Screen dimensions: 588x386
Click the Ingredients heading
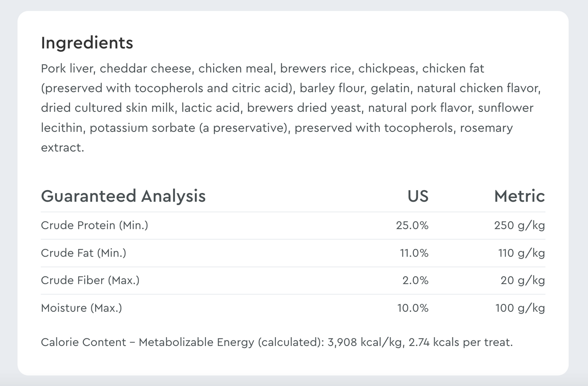87,43
